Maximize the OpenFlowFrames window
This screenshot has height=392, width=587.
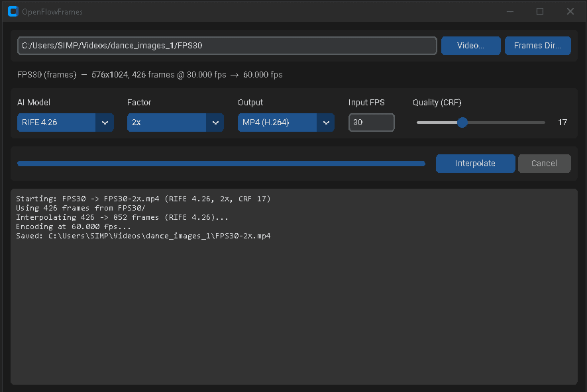(x=540, y=12)
